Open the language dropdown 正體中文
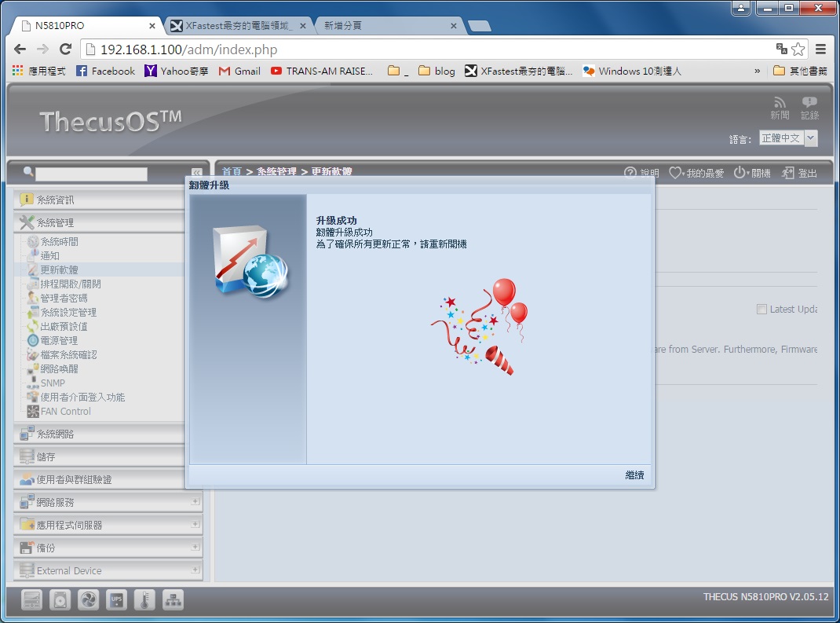Image resolution: width=840 pixels, height=623 pixels. 788,138
